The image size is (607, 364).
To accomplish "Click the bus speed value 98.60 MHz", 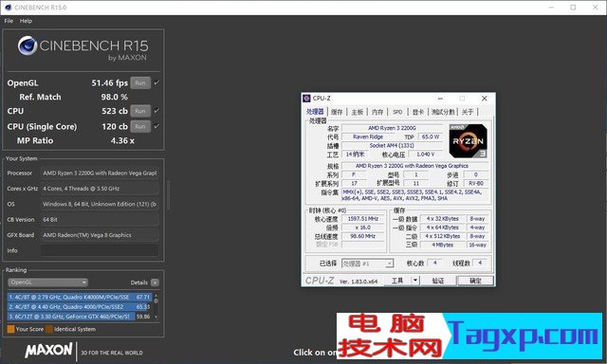I will coord(362,236).
